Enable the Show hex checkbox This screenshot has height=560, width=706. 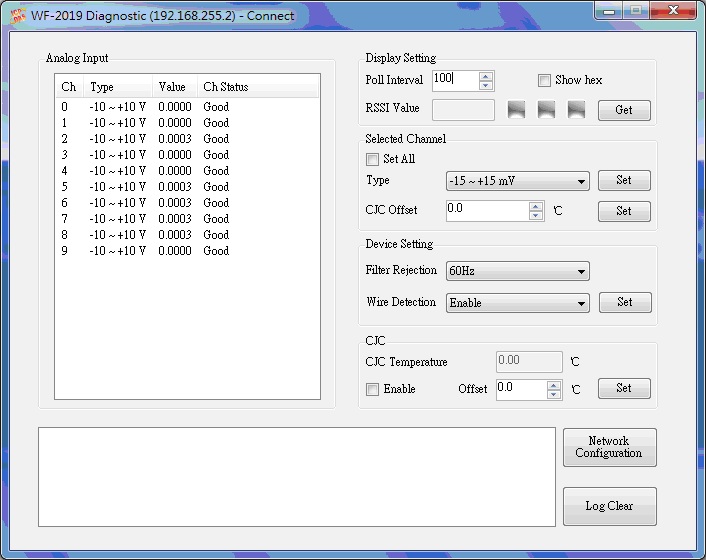pyautogui.click(x=544, y=81)
